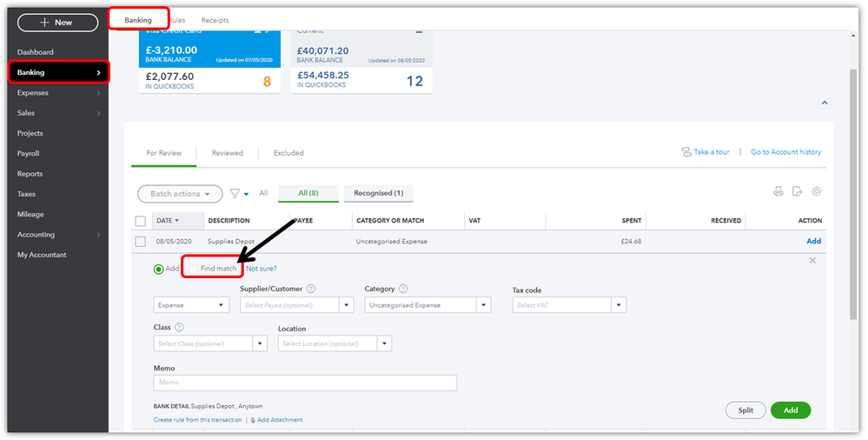Screen dimensions: 868x440
Task: Open the Reviewed tab
Action: tap(228, 153)
